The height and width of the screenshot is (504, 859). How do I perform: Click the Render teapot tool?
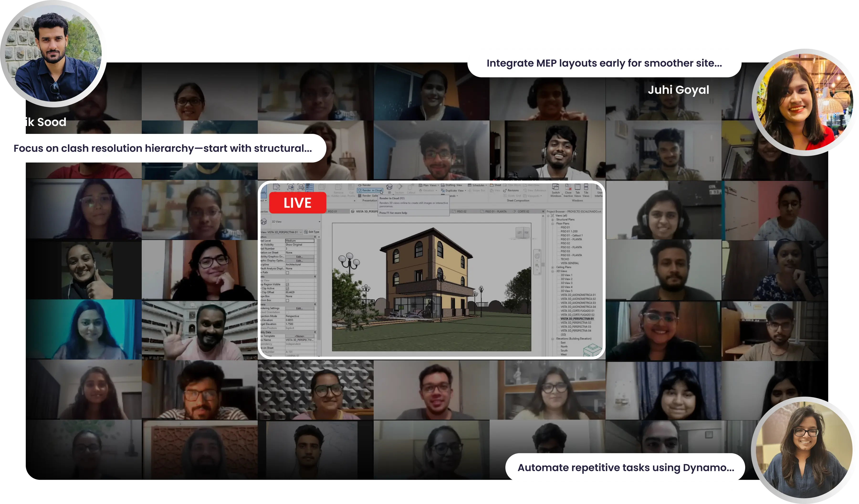point(364,185)
